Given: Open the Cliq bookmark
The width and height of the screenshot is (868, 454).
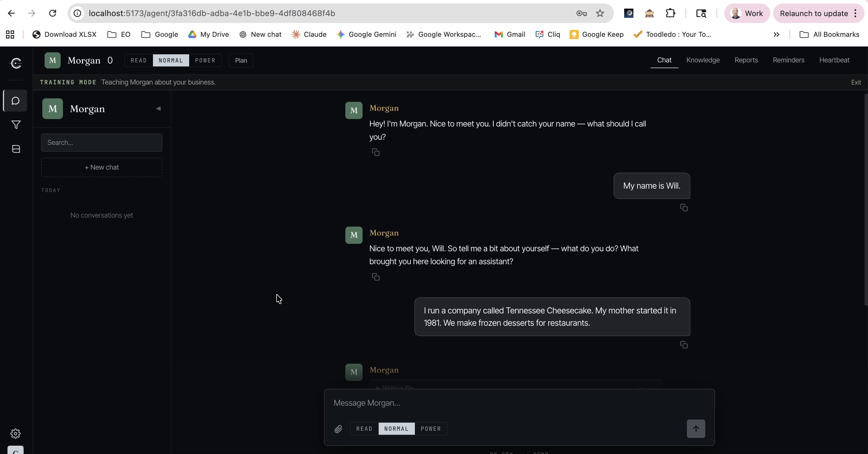Looking at the screenshot, I should tap(547, 35).
